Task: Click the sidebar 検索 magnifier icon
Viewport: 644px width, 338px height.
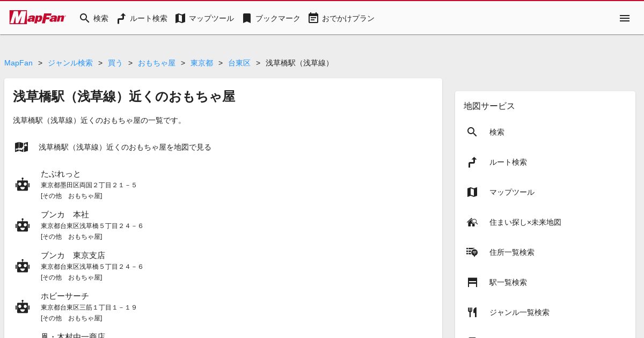Action: tap(472, 132)
